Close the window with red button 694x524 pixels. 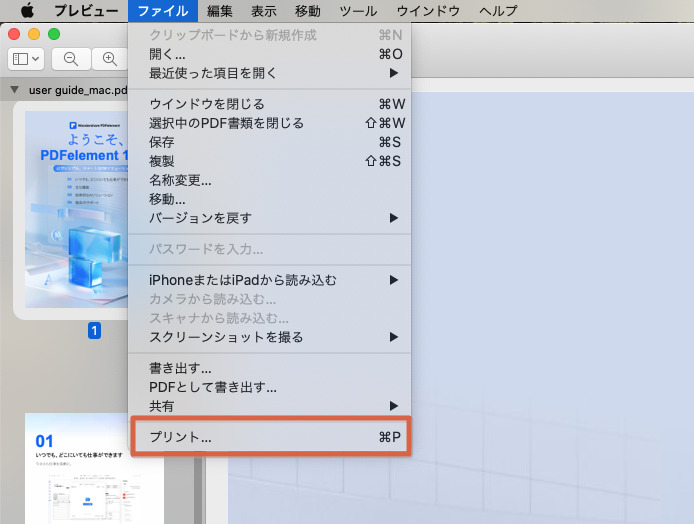(14, 34)
